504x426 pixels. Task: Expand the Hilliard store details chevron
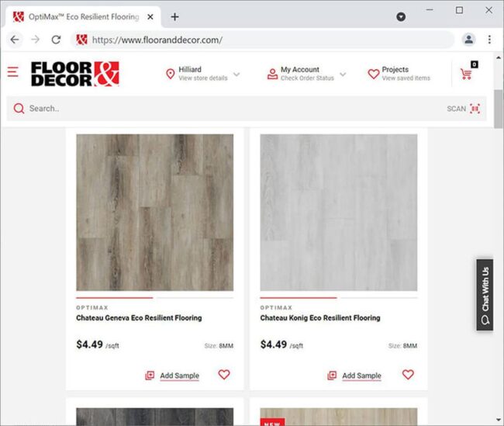pyautogui.click(x=236, y=74)
